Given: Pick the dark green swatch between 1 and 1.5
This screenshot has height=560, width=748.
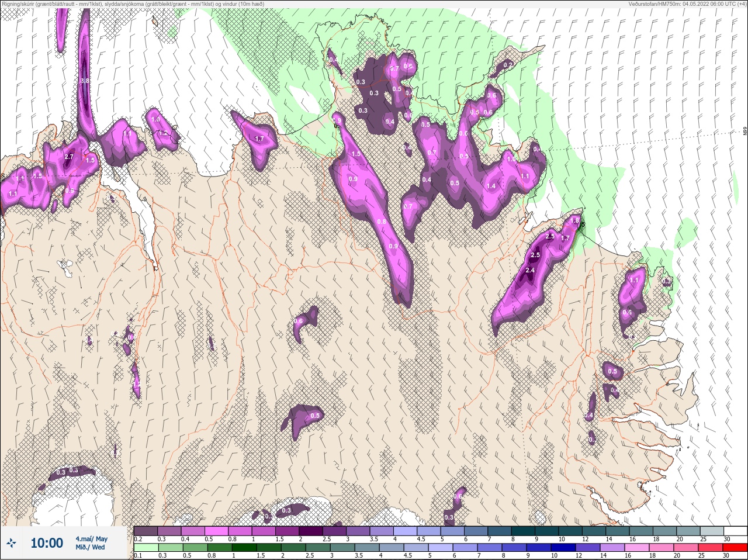Looking at the screenshot, I should (x=245, y=548).
